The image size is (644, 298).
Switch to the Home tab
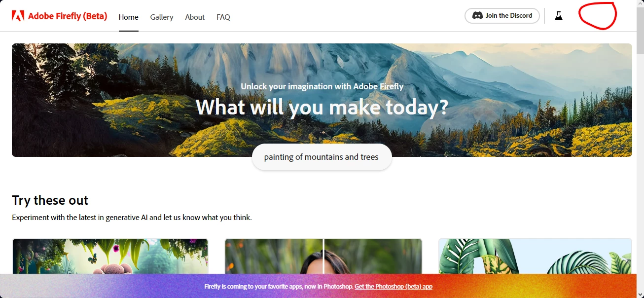(x=129, y=17)
